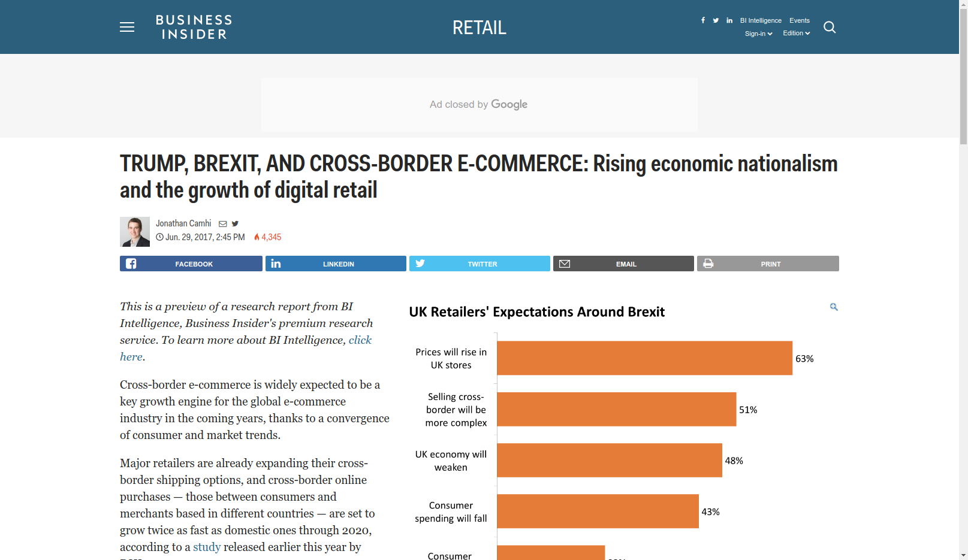The image size is (968, 560).
Task: Click the scrollbar down arrow
Action: pyautogui.click(x=963, y=555)
